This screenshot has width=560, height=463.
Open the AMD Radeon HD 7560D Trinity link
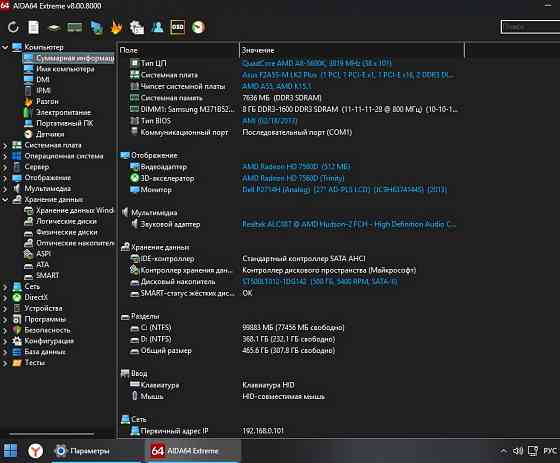(293, 178)
